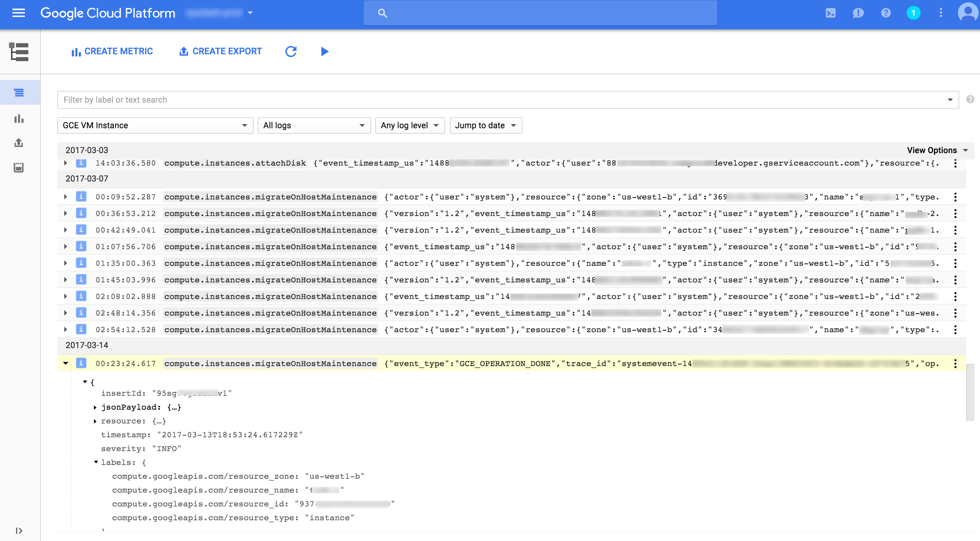Open more menu for attachDisk entry
Image resolution: width=980 pixels, height=541 pixels.
(x=955, y=164)
